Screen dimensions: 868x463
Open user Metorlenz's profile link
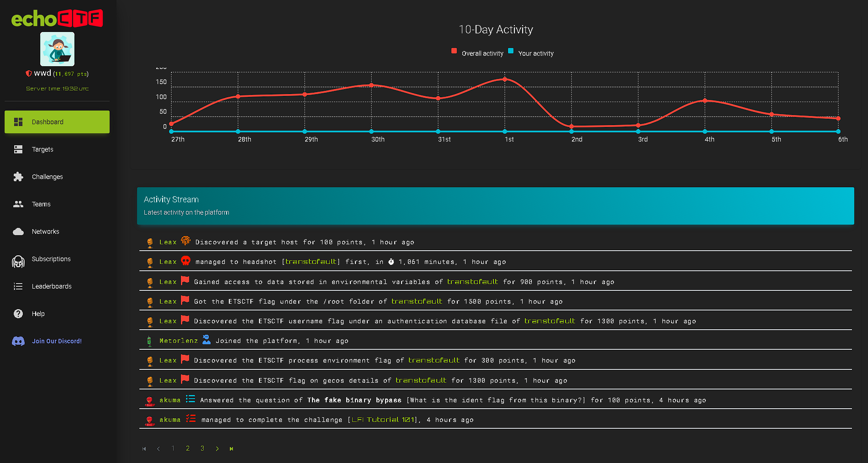pos(179,341)
